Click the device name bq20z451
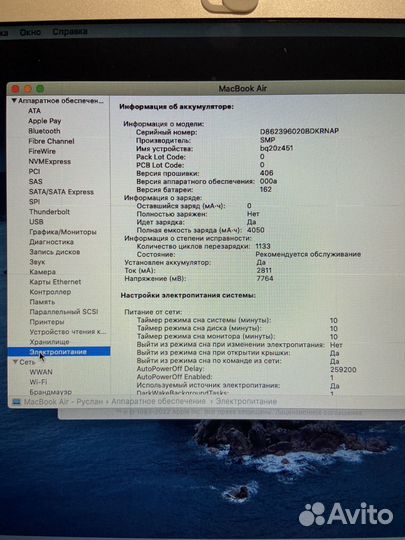405x540 pixels. tap(276, 148)
